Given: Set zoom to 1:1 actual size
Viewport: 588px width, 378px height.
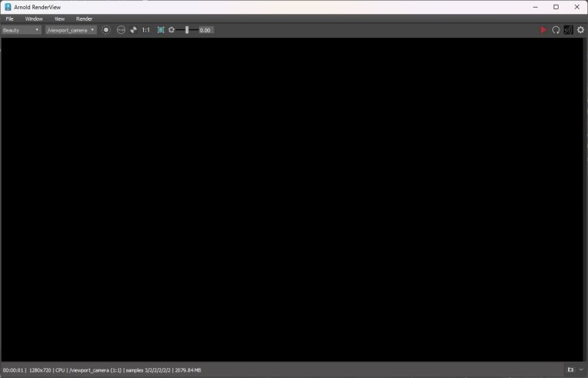Looking at the screenshot, I should click(x=146, y=30).
